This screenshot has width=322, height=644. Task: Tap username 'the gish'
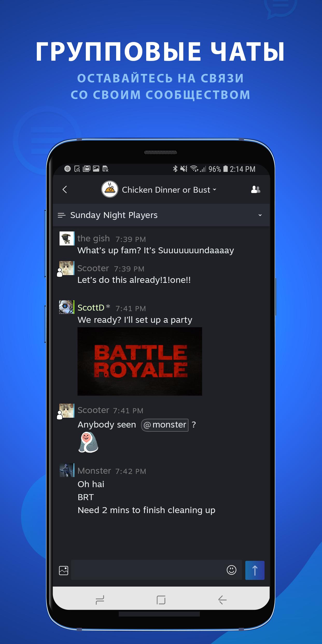point(94,239)
